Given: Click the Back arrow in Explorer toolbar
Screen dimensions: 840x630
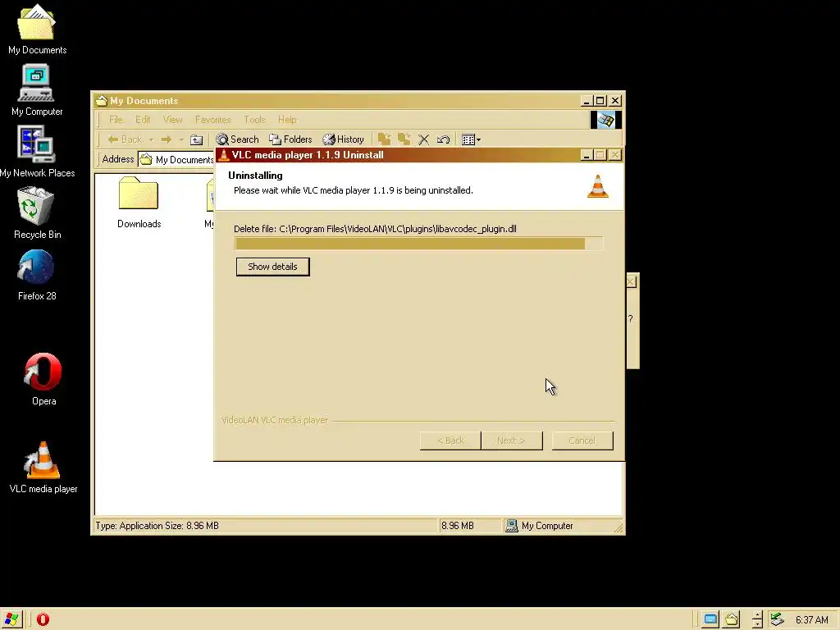Looking at the screenshot, I should click(125, 139).
